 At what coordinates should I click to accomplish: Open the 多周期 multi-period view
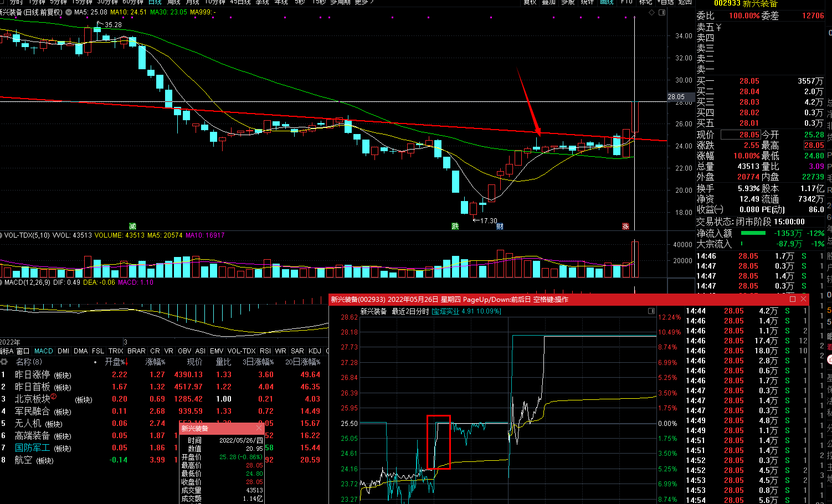point(340,2)
